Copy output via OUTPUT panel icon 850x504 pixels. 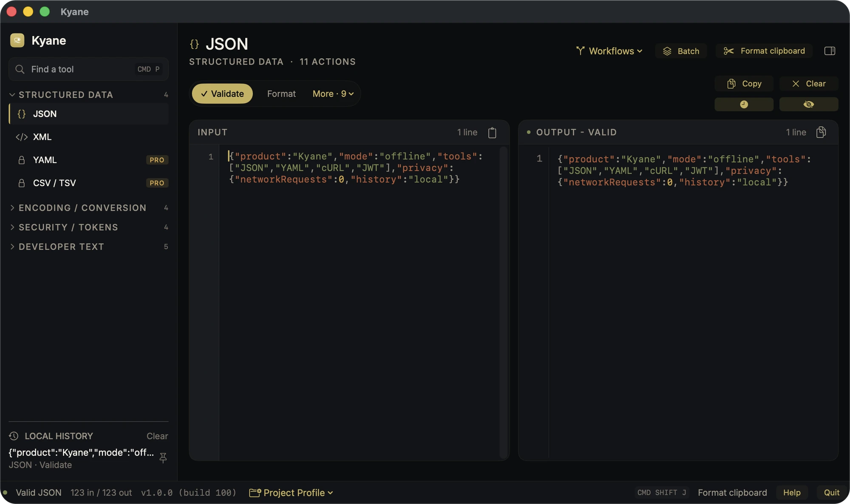pos(821,132)
